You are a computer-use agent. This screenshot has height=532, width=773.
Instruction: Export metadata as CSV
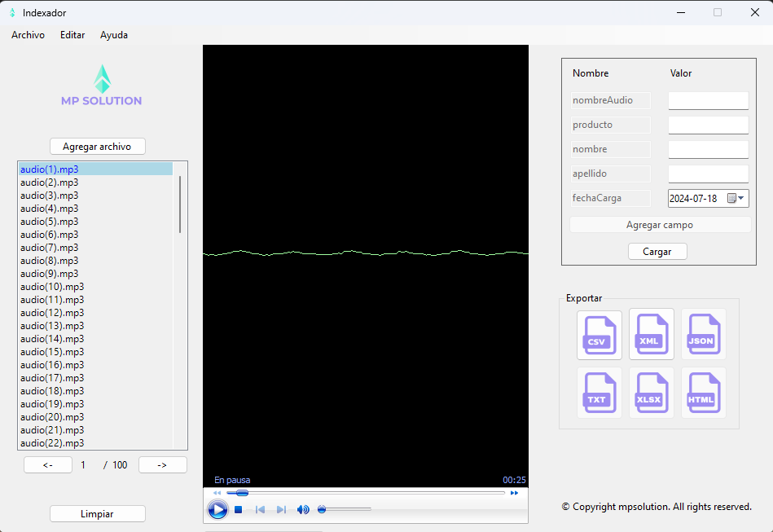[600, 334]
